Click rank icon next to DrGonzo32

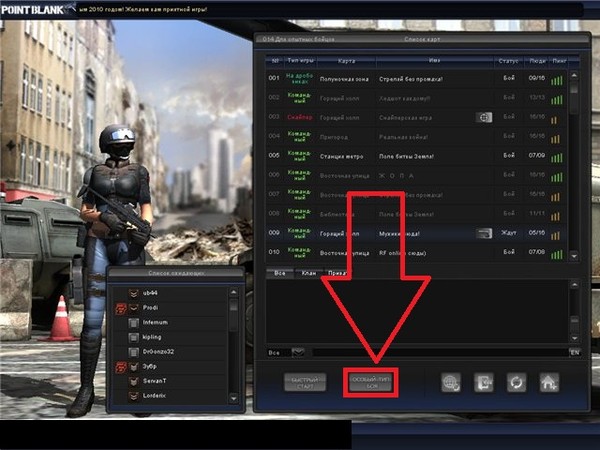pyautogui.click(x=134, y=352)
